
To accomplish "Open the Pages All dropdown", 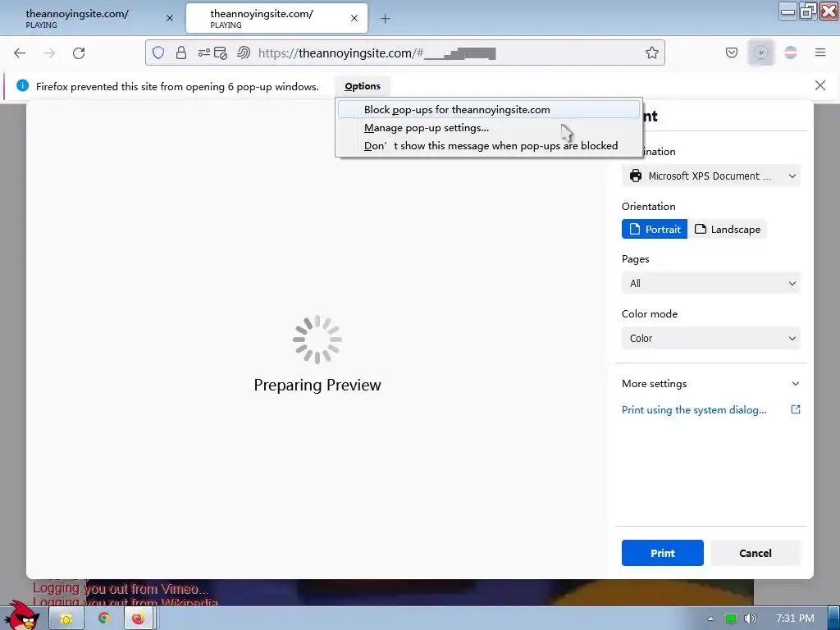I will point(711,283).
